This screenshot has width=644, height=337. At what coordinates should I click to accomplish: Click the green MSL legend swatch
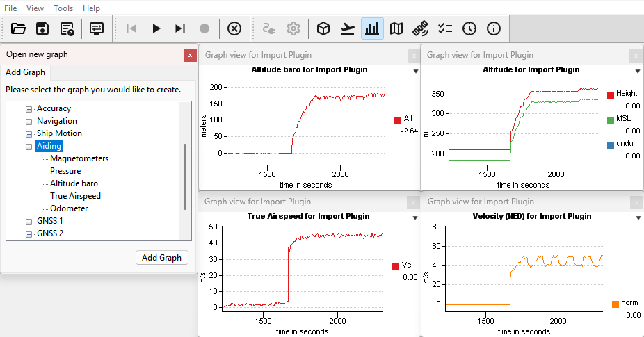click(x=611, y=120)
